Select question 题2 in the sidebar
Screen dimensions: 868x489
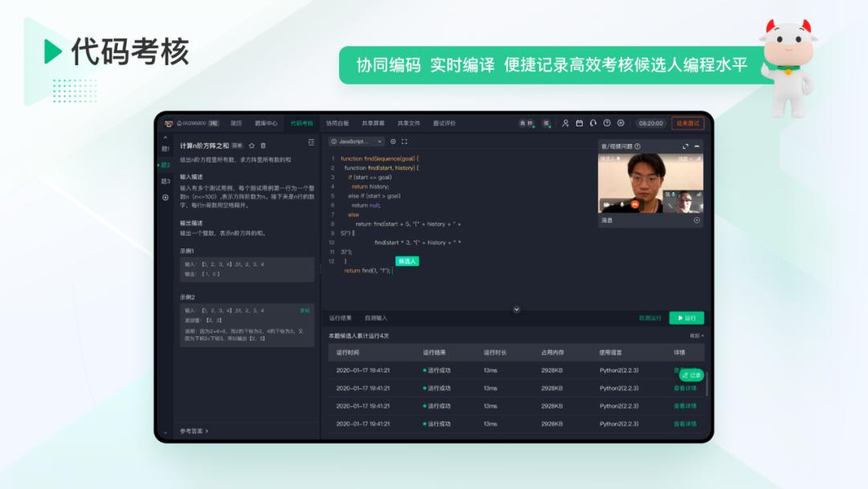165,165
